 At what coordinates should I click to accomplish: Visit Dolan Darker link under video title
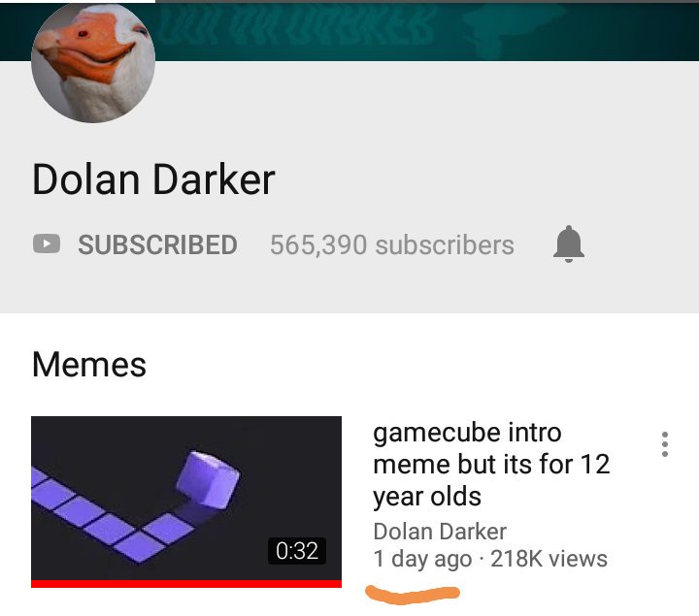[440, 532]
